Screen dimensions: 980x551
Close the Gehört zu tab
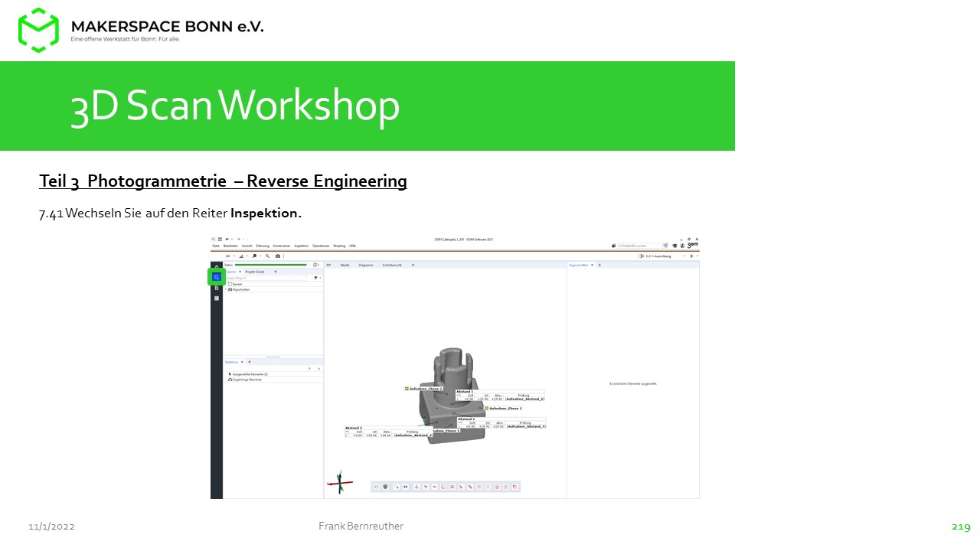(242, 362)
